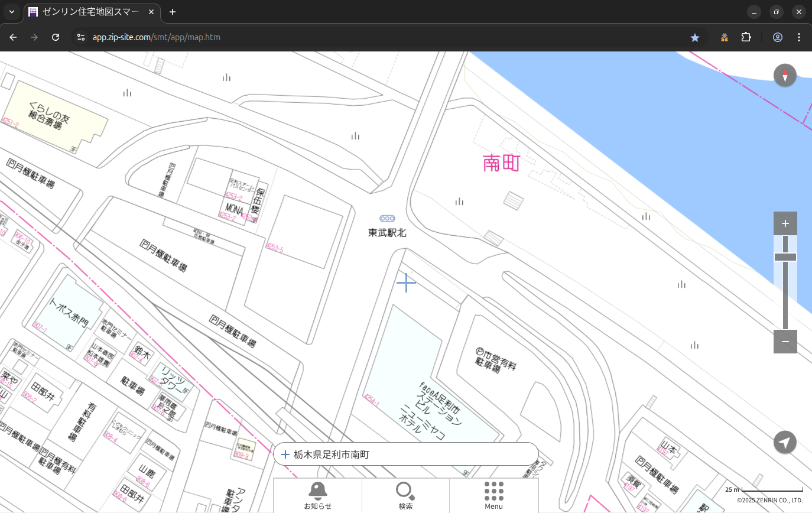812x513 pixels.
Task: Click the zoom slider handle
Action: [x=785, y=257]
